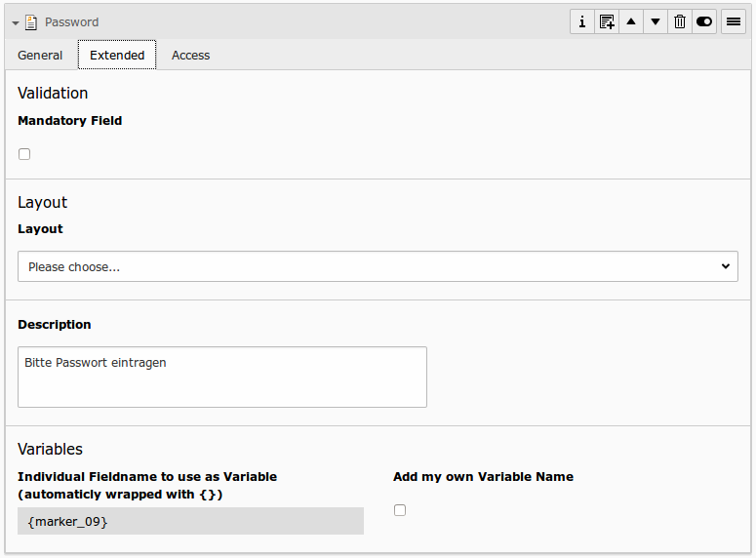756x558 pixels.
Task: Click the Password title in the header
Action: (71, 22)
